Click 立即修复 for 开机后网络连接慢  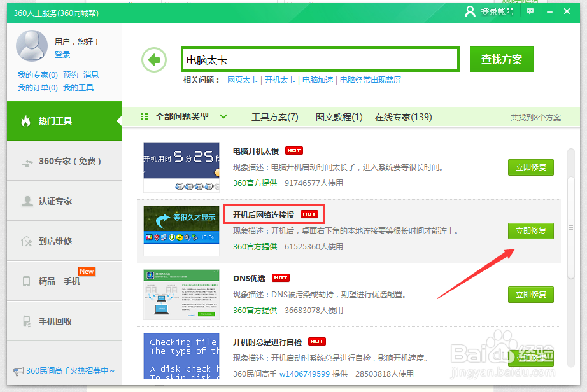[530, 231]
